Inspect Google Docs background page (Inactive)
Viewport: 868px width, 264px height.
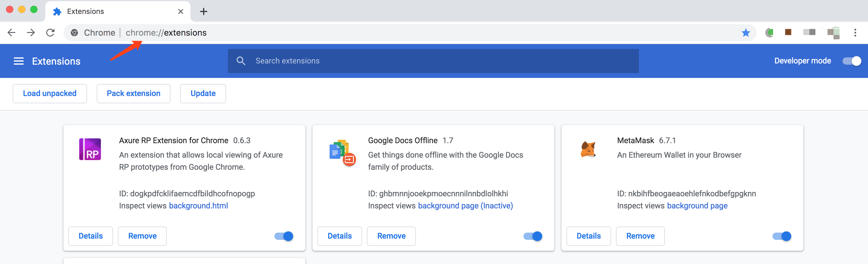click(x=465, y=206)
